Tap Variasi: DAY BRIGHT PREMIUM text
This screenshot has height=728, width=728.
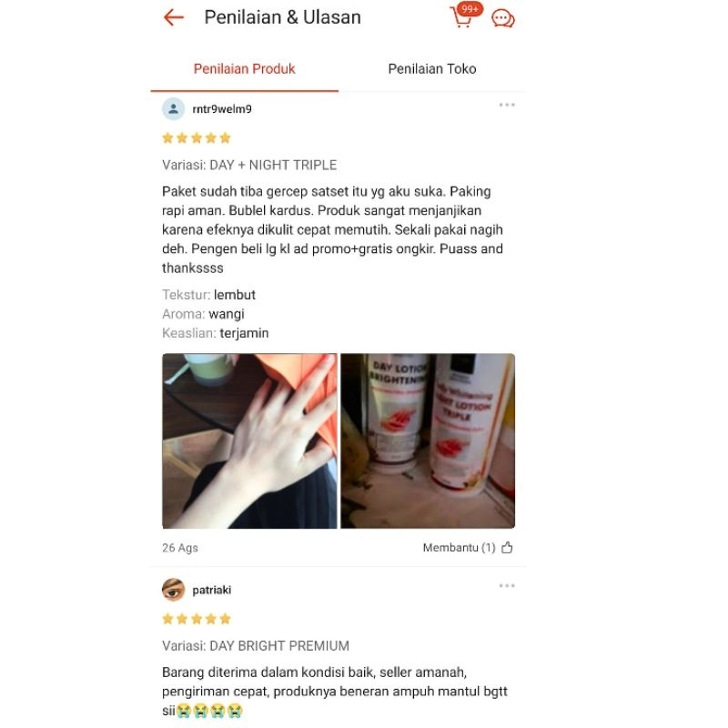click(x=256, y=646)
